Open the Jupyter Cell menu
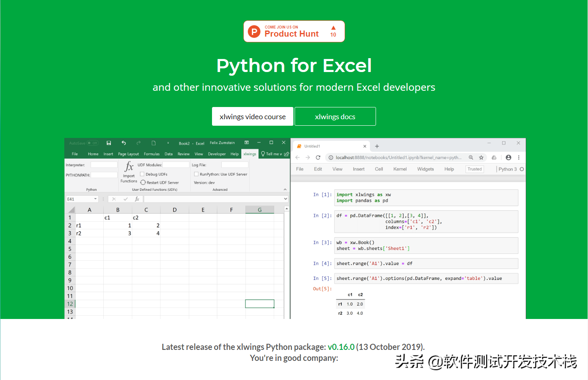 tap(379, 169)
